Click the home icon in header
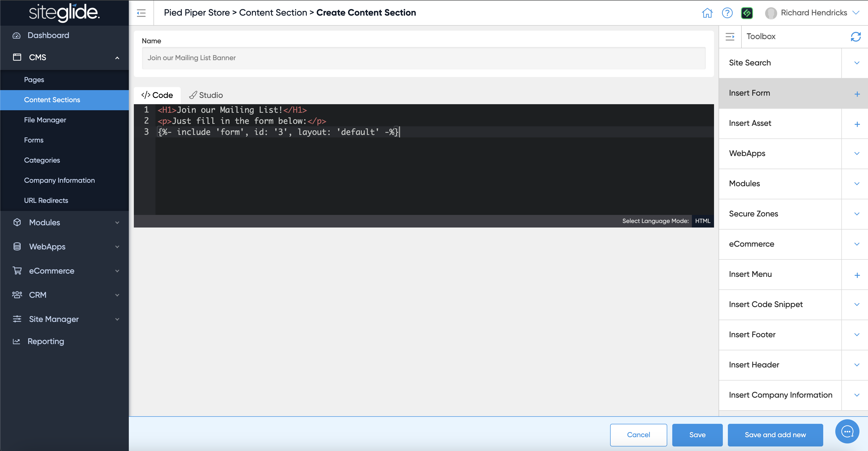 tap(707, 13)
